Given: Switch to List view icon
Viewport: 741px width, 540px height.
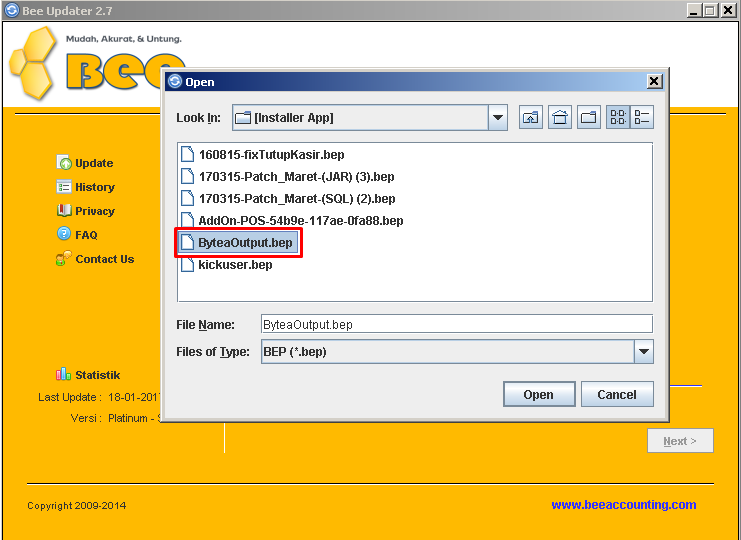Looking at the screenshot, I should tap(618, 117).
